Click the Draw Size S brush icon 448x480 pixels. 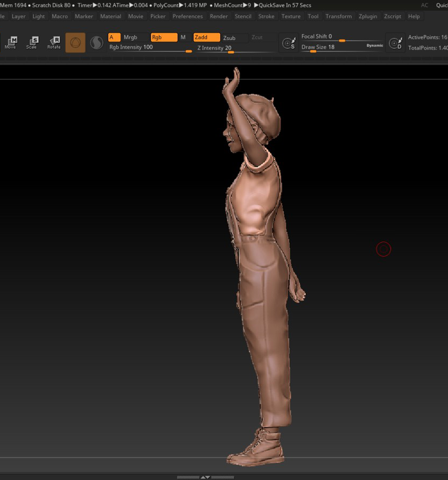click(289, 43)
